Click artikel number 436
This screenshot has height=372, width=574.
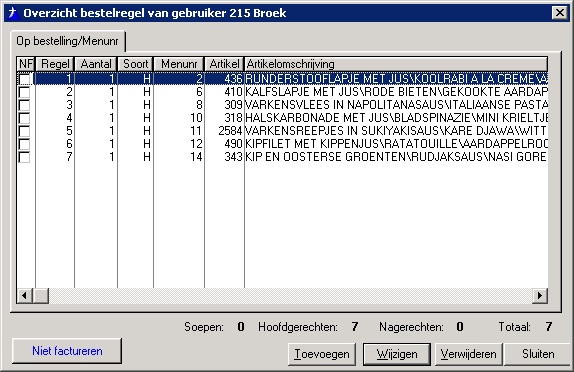click(x=234, y=79)
